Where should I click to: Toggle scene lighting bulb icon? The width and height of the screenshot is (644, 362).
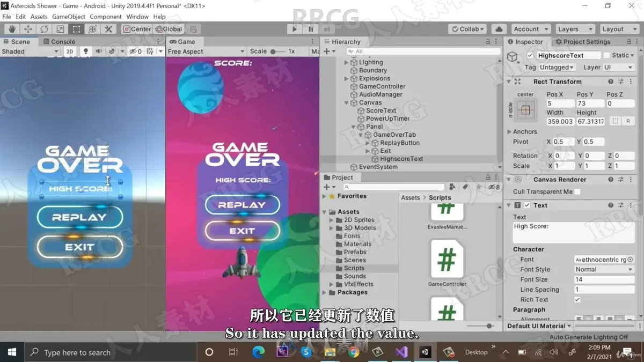85,51
